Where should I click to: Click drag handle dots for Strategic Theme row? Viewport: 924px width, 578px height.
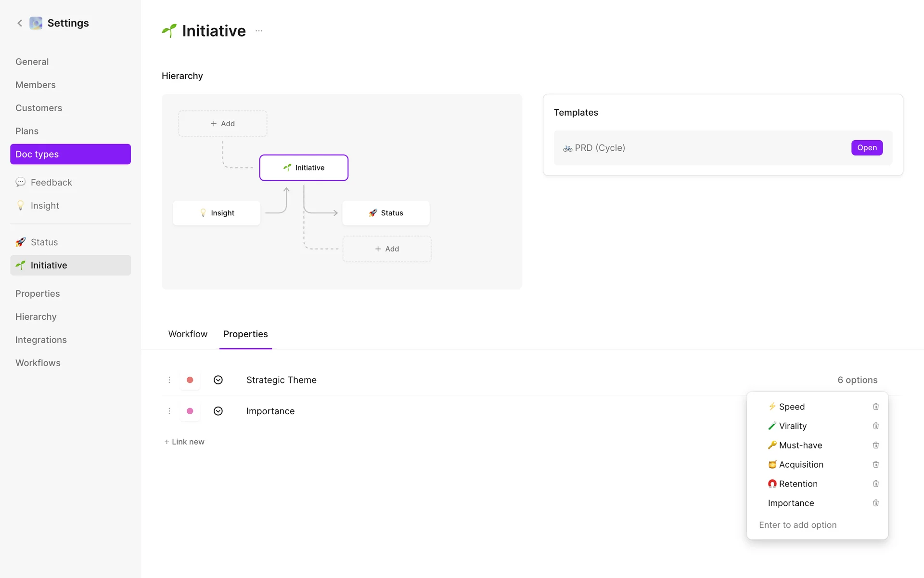(x=169, y=380)
